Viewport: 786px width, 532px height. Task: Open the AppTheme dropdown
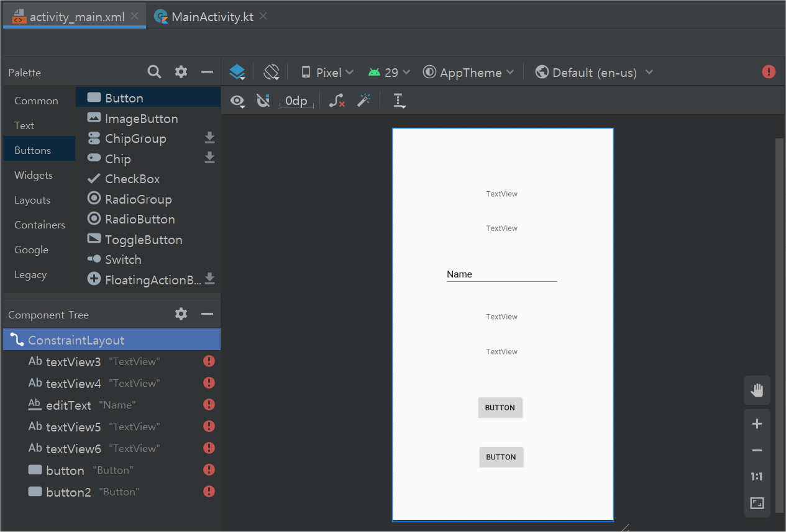coord(468,73)
